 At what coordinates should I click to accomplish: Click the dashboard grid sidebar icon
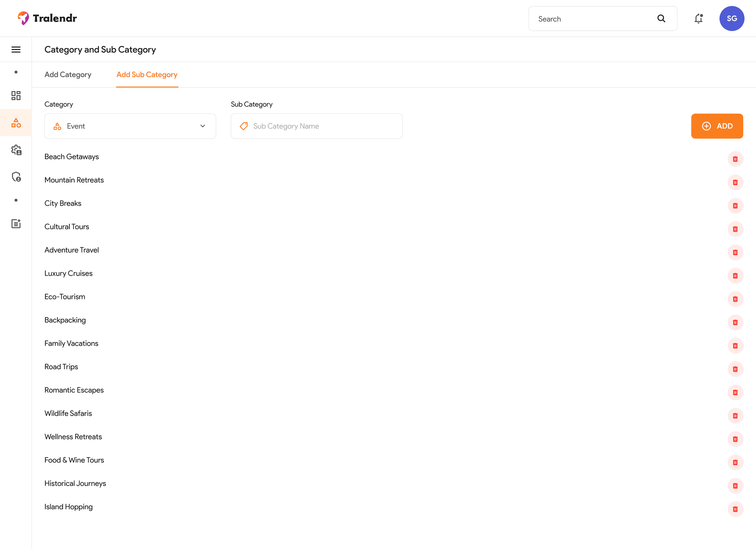16,96
